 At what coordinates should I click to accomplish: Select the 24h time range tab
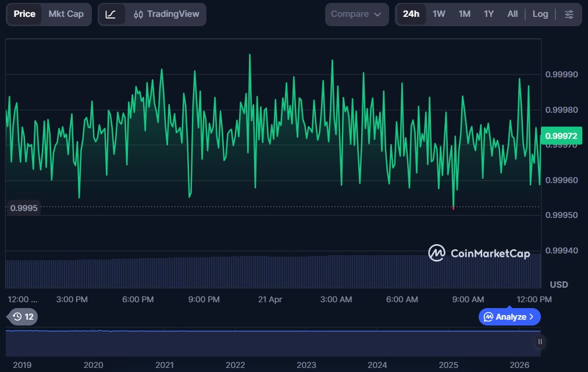(x=411, y=15)
